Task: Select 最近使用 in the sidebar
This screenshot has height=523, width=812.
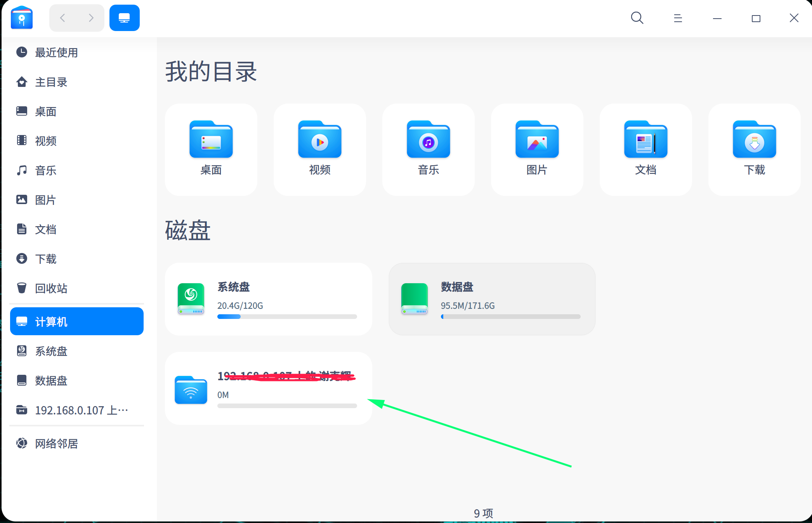Action: click(x=56, y=52)
